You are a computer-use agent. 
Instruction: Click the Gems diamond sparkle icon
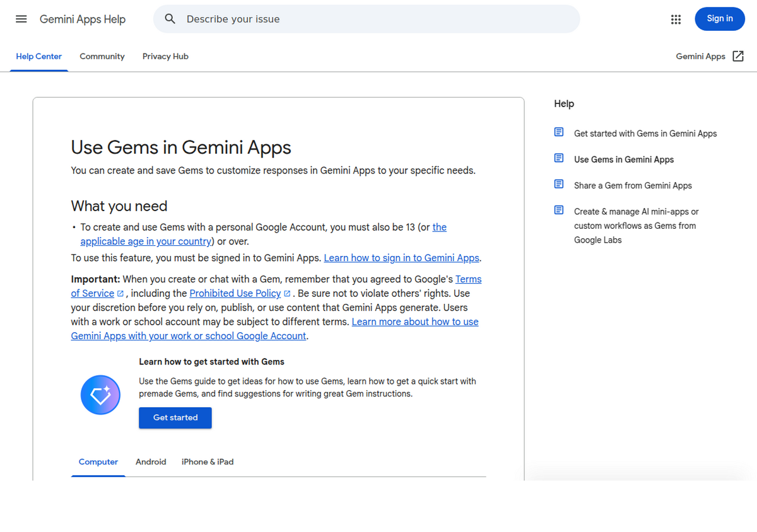(100, 395)
